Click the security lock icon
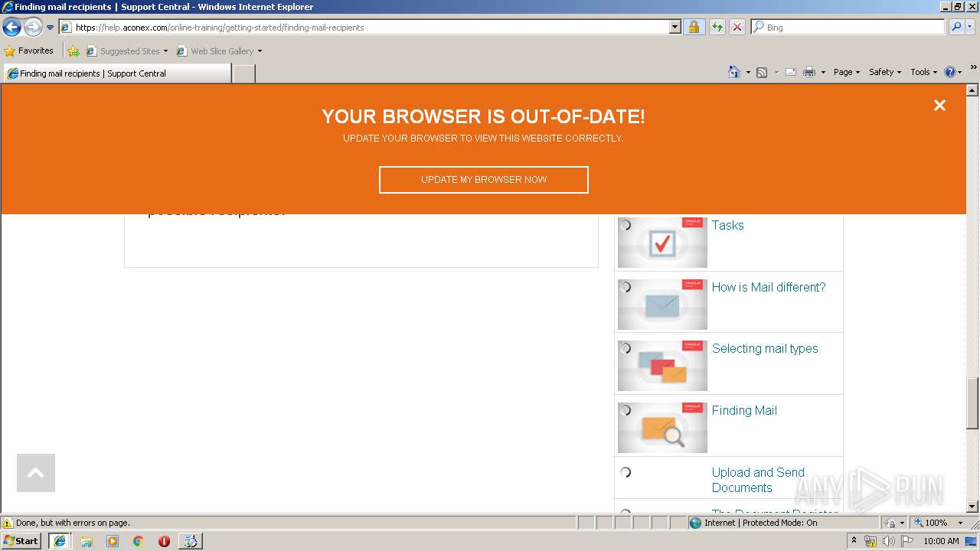Screen dimensions: 980x551 click(694, 27)
